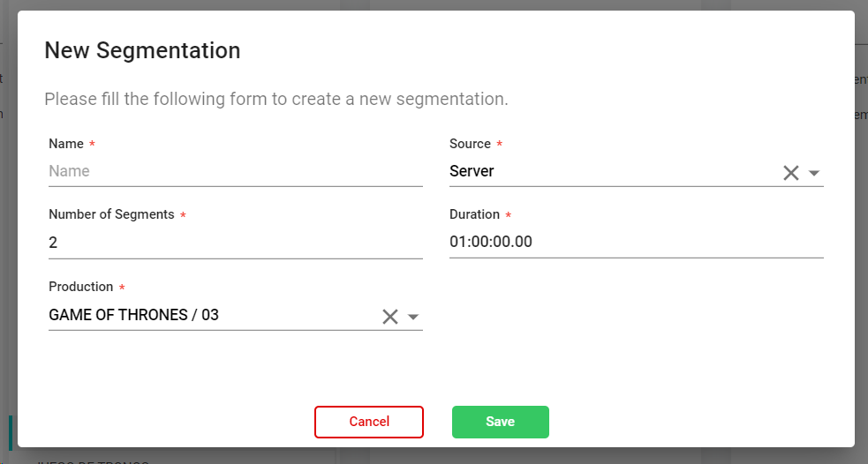Click the Number of Segments label

point(111,215)
